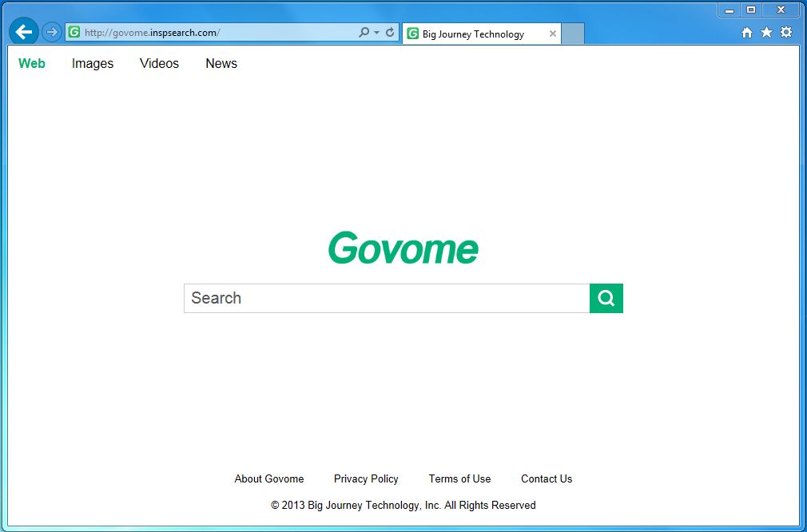Refresh the page with the reload icon
This screenshot has height=532, width=807.
(x=389, y=32)
